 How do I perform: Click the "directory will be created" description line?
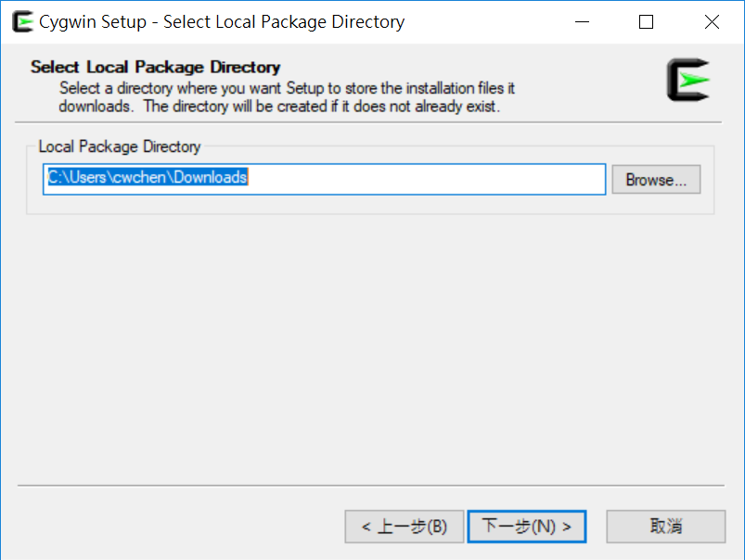point(279,107)
